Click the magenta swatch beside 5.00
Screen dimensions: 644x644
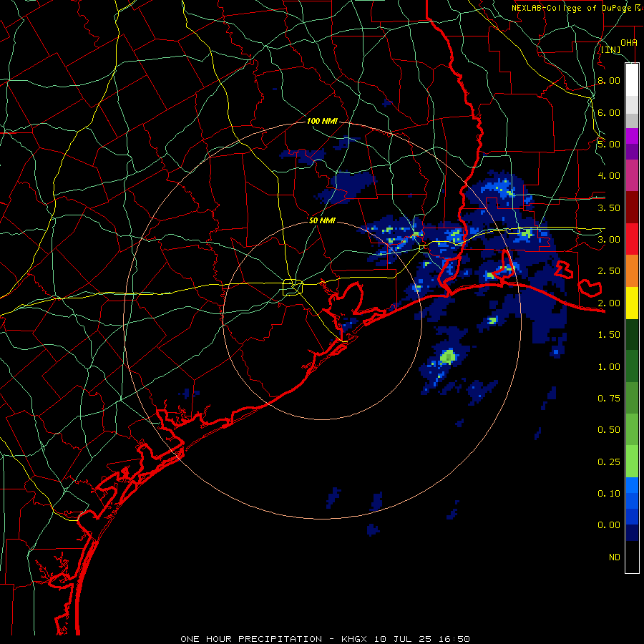[632, 136]
